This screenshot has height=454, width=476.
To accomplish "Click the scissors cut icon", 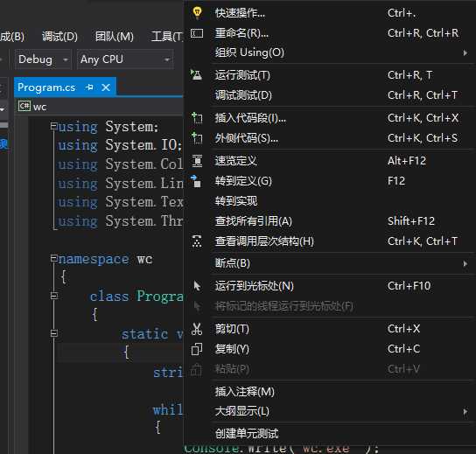I will tap(197, 329).
